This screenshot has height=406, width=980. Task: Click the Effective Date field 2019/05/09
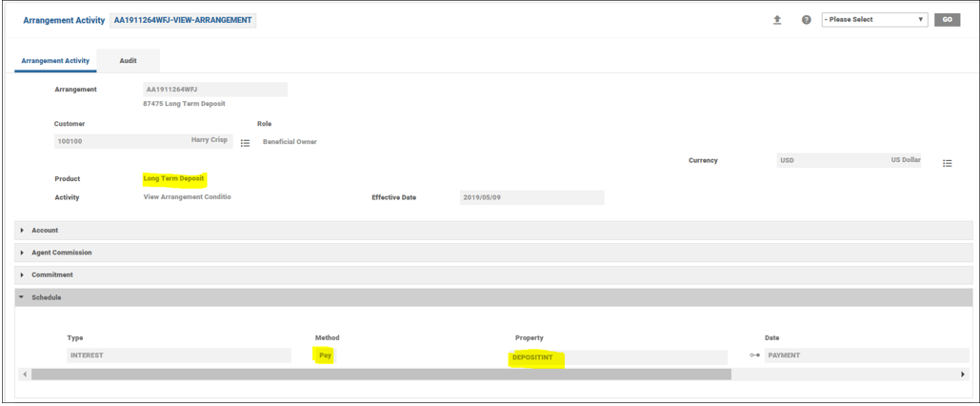(530, 198)
